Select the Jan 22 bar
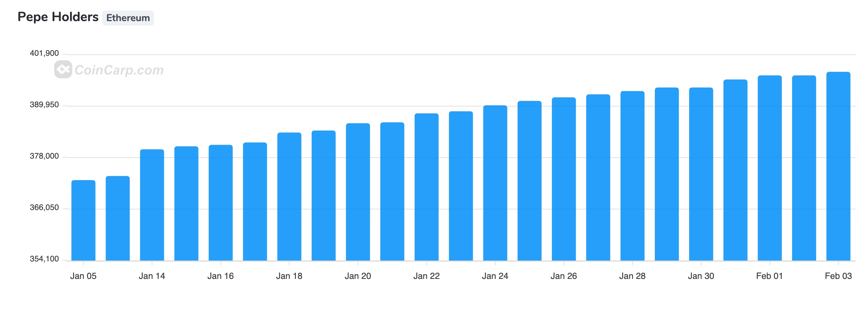The height and width of the screenshot is (311, 868). click(427, 187)
